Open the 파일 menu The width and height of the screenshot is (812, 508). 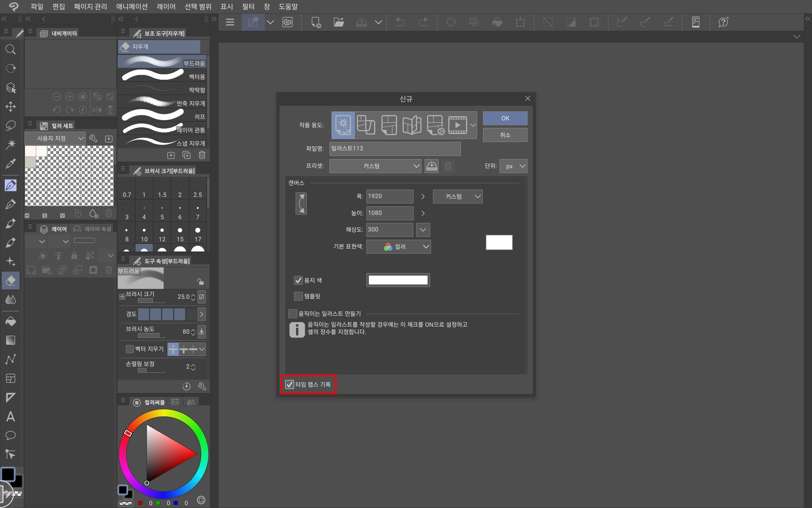(37, 6)
